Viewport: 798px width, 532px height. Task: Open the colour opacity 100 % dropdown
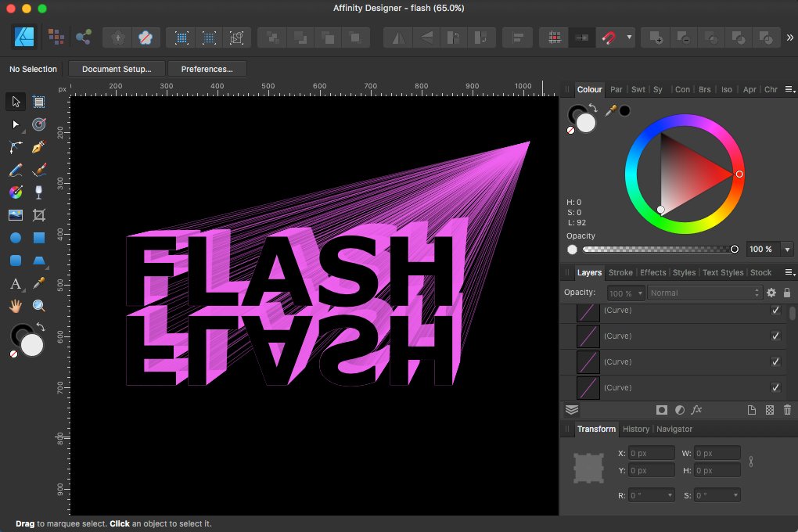[x=787, y=250]
